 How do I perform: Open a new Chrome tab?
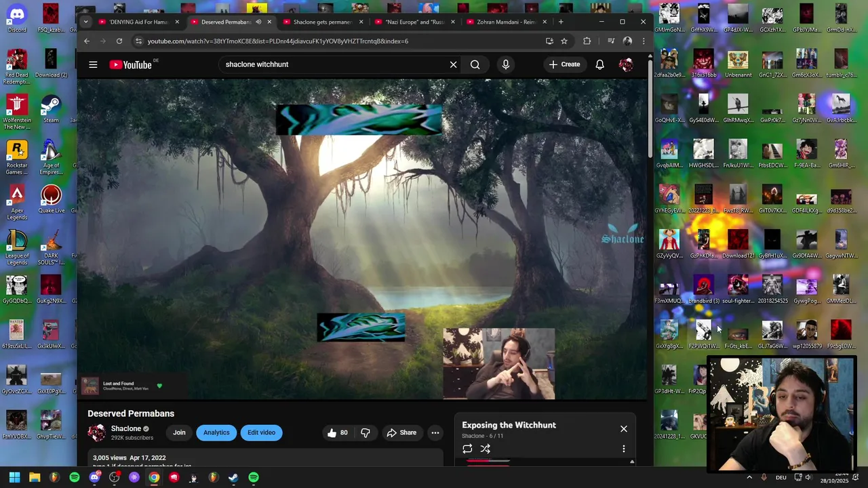pos(560,22)
